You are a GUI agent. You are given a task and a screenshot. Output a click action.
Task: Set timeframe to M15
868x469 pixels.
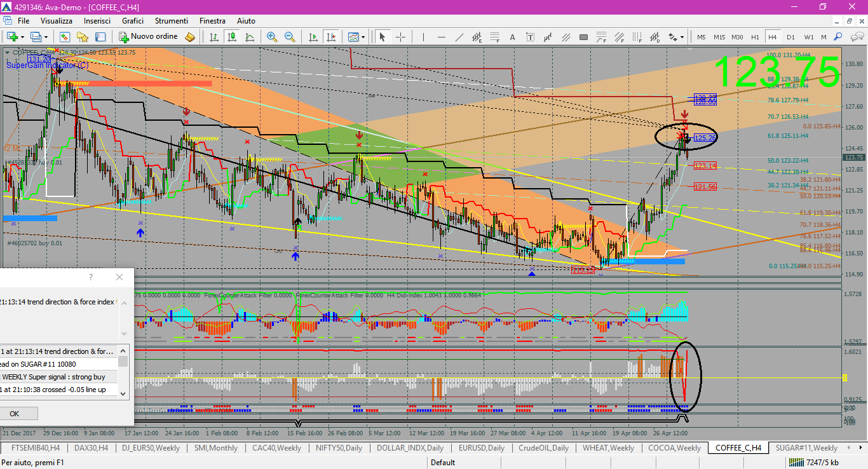pyautogui.click(x=719, y=37)
